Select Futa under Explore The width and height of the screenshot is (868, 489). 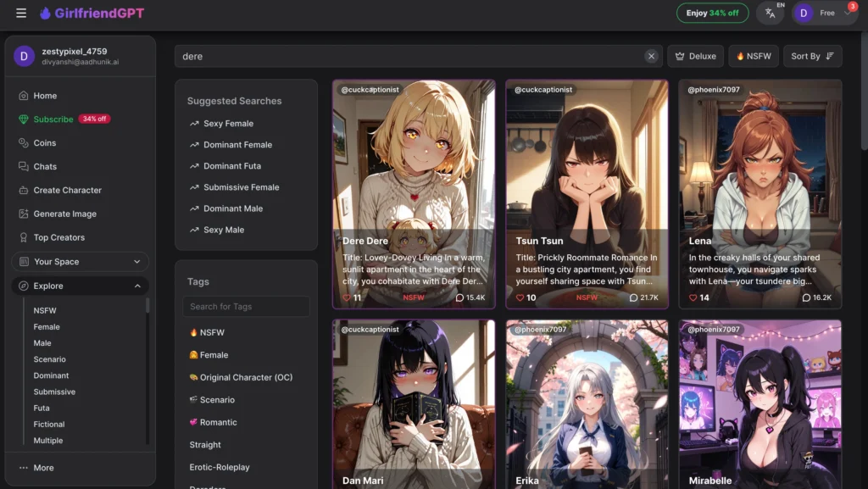[42, 408]
